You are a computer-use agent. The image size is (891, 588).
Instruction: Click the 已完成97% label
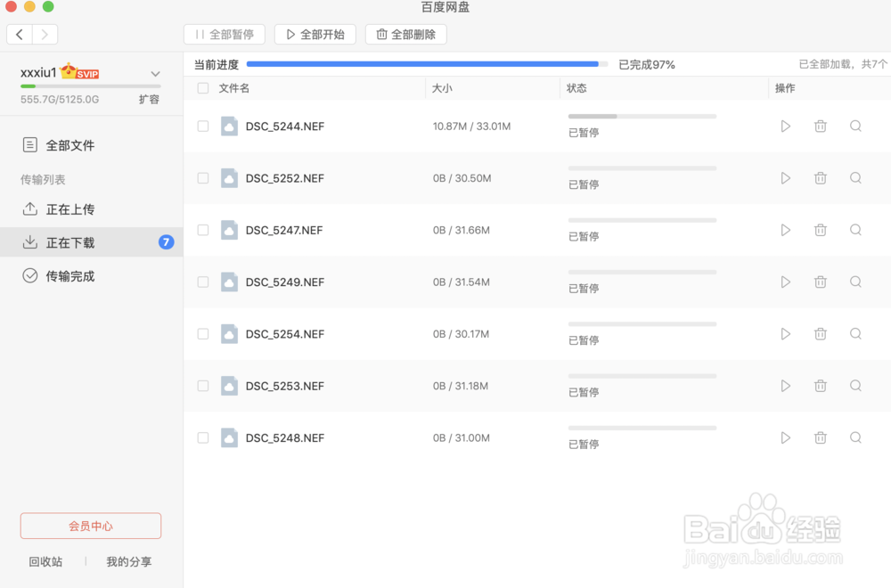pyautogui.click(x=647, y=65)
